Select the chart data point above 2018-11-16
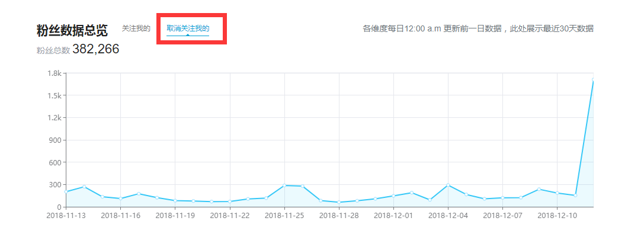The width and height of the screenshot is (644, 240). [120, 199]
